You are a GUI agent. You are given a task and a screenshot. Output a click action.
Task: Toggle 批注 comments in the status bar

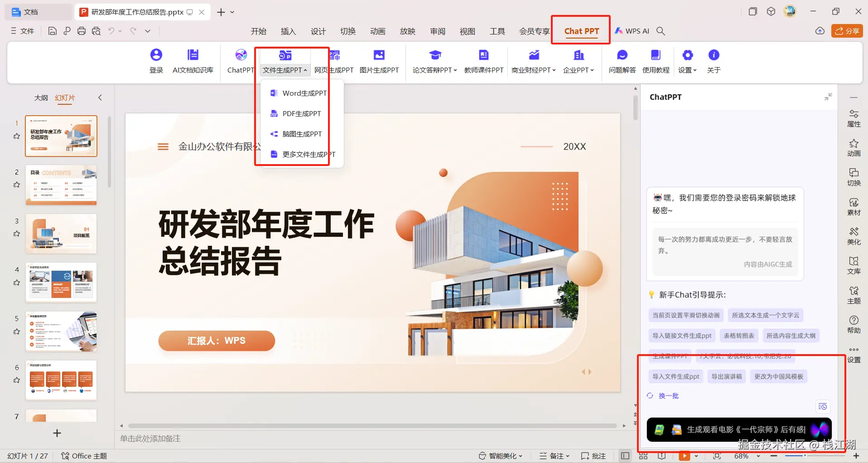[x=593, y=456]
